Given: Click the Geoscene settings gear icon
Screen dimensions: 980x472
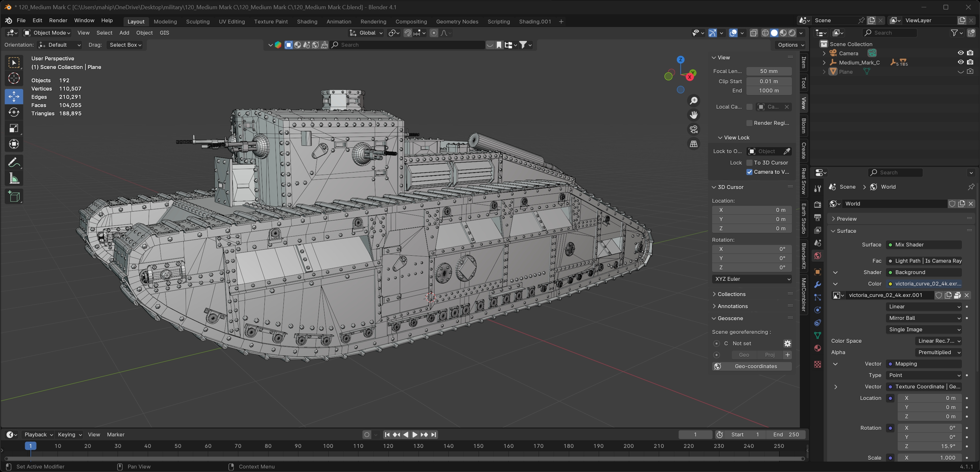Looking at the screenshot, I should 787,343.
